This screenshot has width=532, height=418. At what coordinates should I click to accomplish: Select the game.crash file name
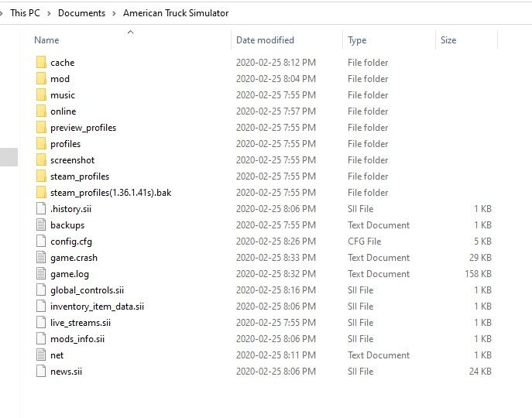(x=74, y=258)
